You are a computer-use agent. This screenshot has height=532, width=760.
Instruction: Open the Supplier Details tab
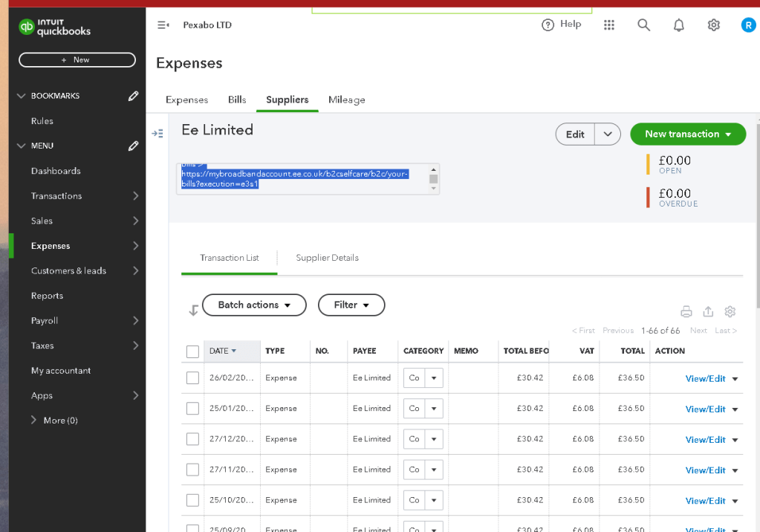point(327,258)
